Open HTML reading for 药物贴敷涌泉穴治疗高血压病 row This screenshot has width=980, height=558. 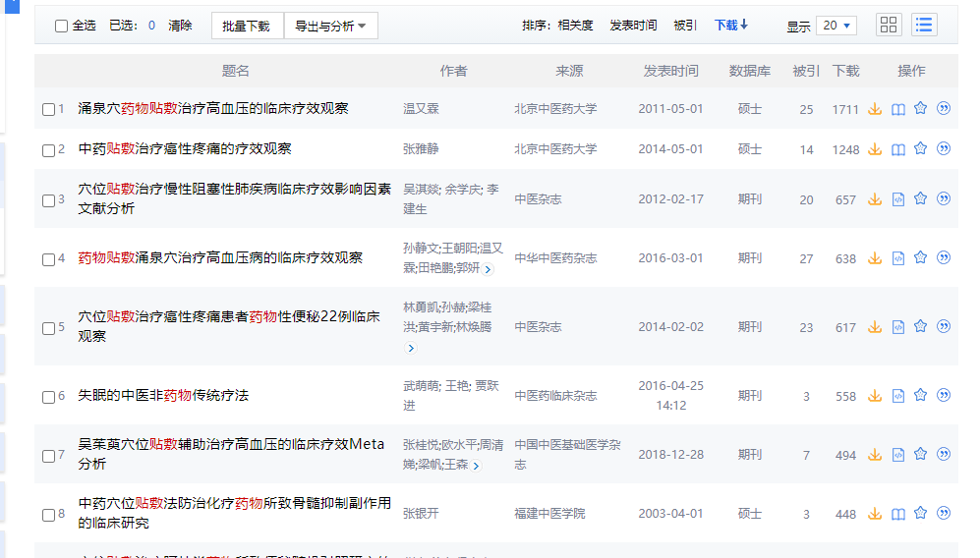898,258
